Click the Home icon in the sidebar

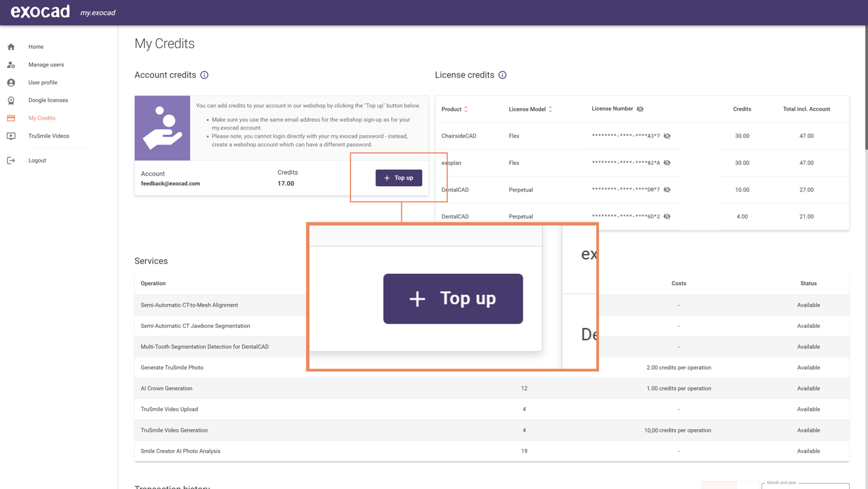pyautogui.click(x=11, y=47)
